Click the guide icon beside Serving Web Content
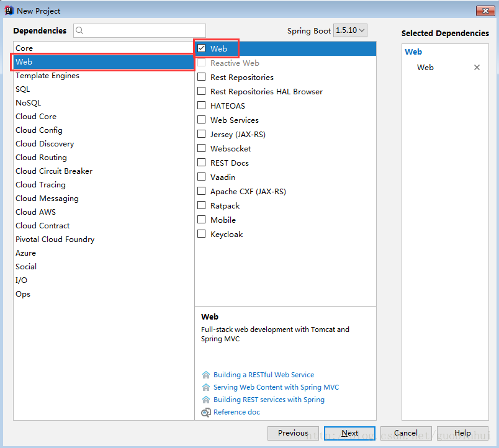The image size is (499, 448). (x=206, y=387)
